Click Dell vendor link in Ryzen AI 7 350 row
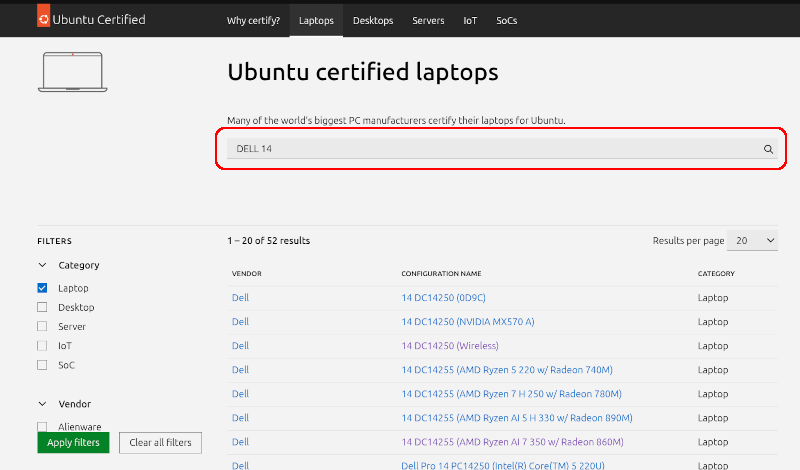Image resolution: width=800 pixels, height=470 pixels. click(x=240, y=441)
